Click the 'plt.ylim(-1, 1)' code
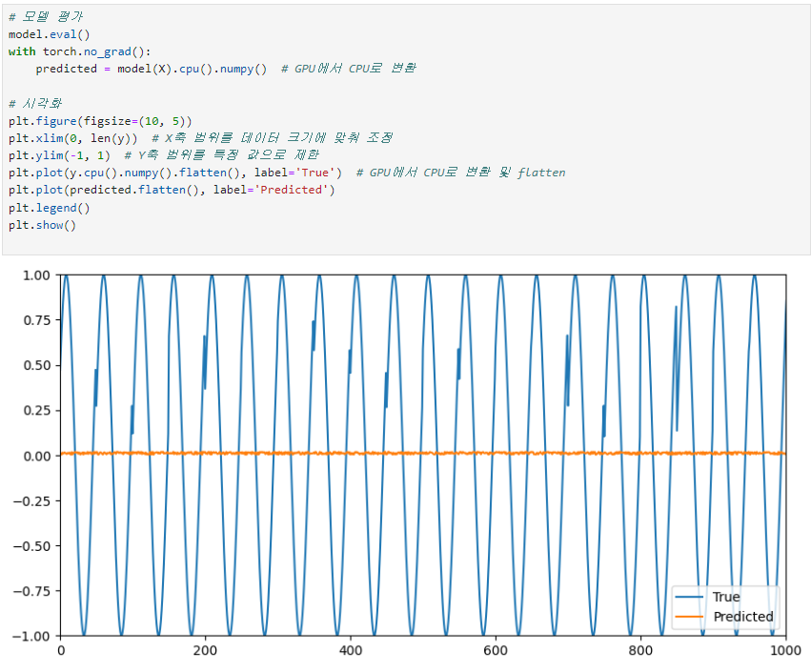Screen dimensions: 811x672 (x=59, y=155)
